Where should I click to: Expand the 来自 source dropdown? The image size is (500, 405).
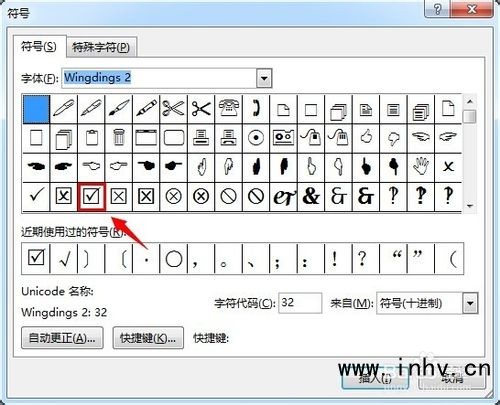(470, 303)
